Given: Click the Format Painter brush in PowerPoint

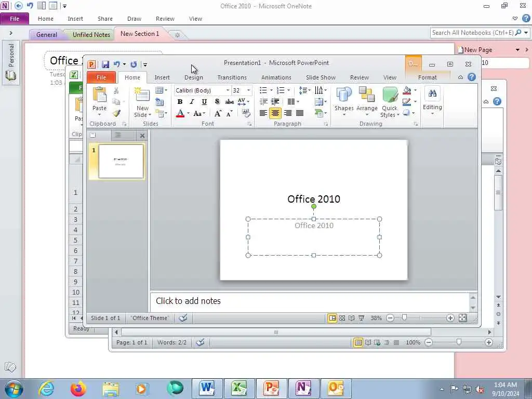Looking at the screenshot, I should (116, 113).
